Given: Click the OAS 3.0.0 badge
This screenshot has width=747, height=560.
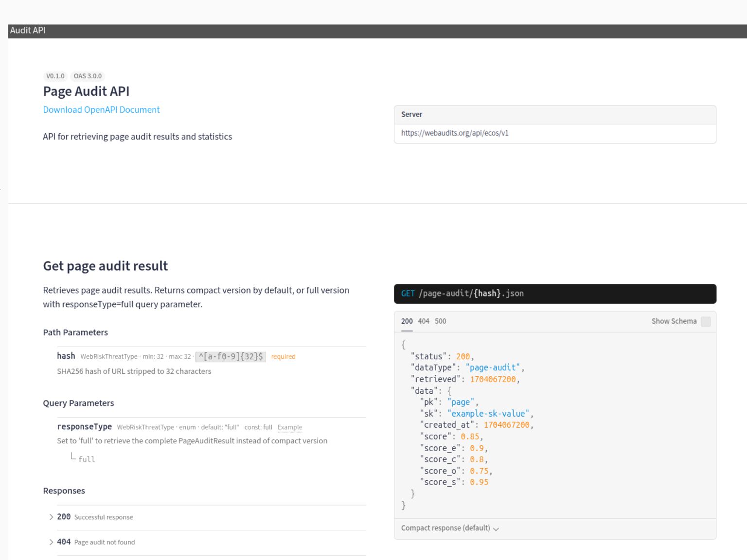Looking at the screenshot, I should click(x=88, y=76).
